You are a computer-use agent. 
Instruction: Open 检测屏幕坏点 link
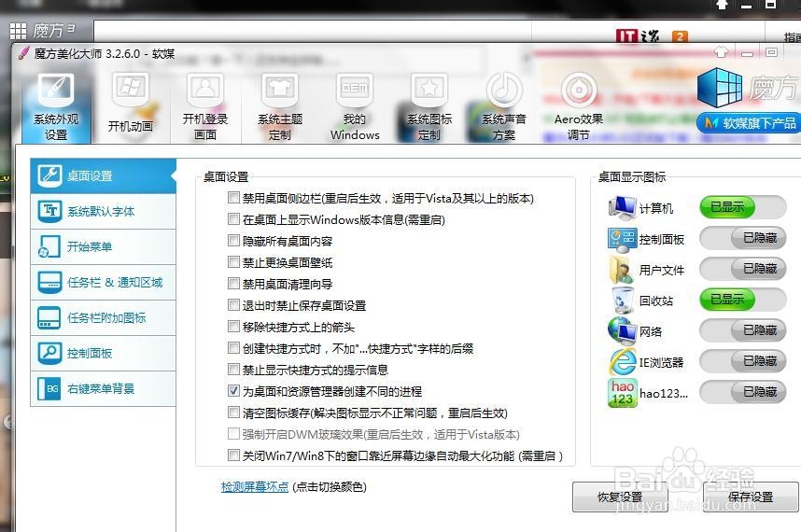[255, 486]
